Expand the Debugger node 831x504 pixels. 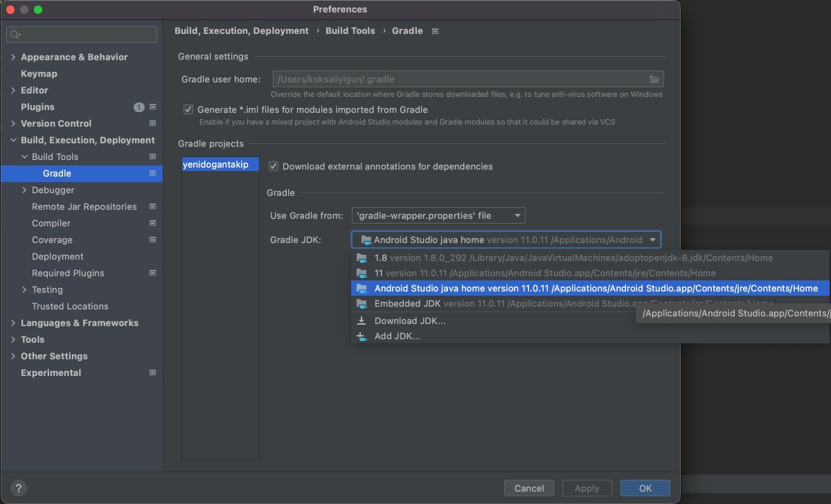click(x=24, y=190)
